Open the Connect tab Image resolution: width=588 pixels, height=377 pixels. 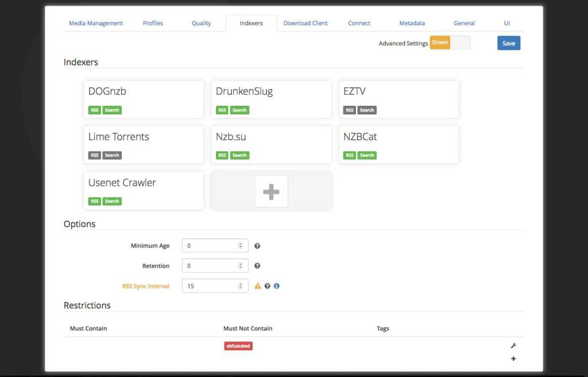click(359, 23)
